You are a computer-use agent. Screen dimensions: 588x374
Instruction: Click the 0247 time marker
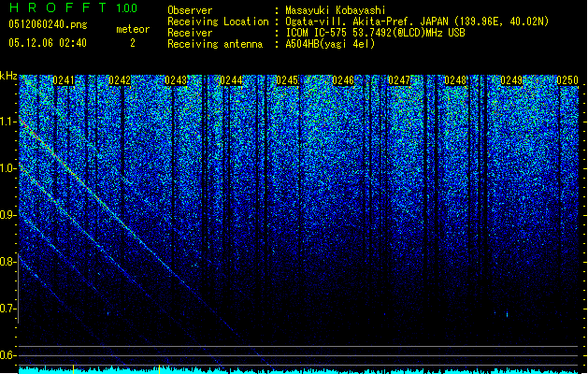(x=399, y=80)
